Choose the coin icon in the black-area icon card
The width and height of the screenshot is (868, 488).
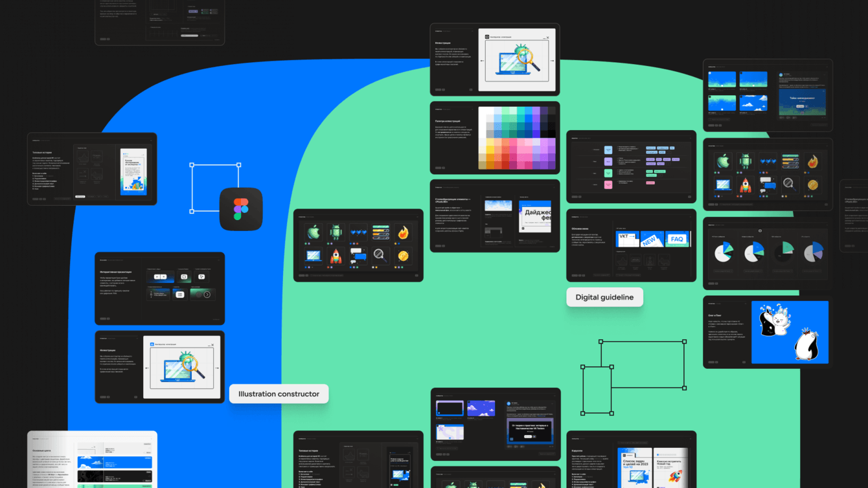(x=812, y=185)
